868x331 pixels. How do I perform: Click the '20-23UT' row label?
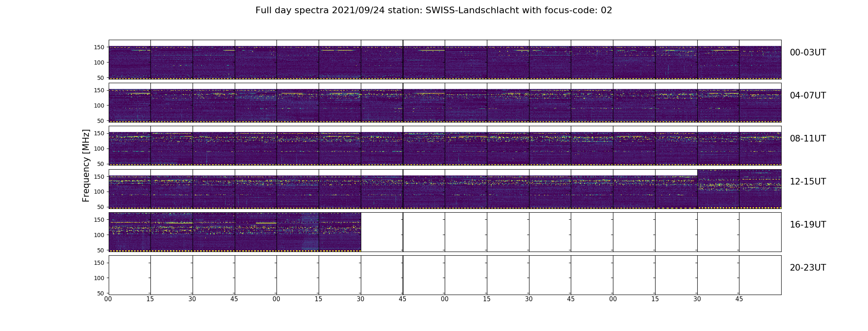[x=808, y=268]
